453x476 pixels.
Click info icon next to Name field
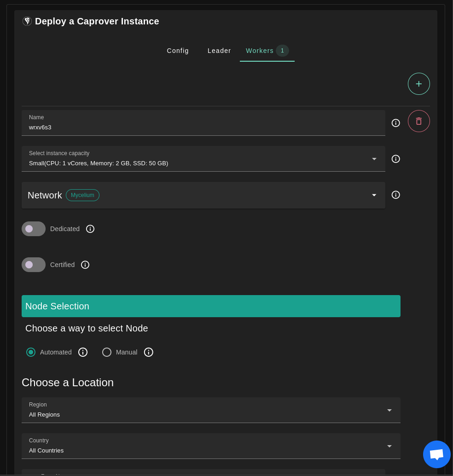(395, 123)
